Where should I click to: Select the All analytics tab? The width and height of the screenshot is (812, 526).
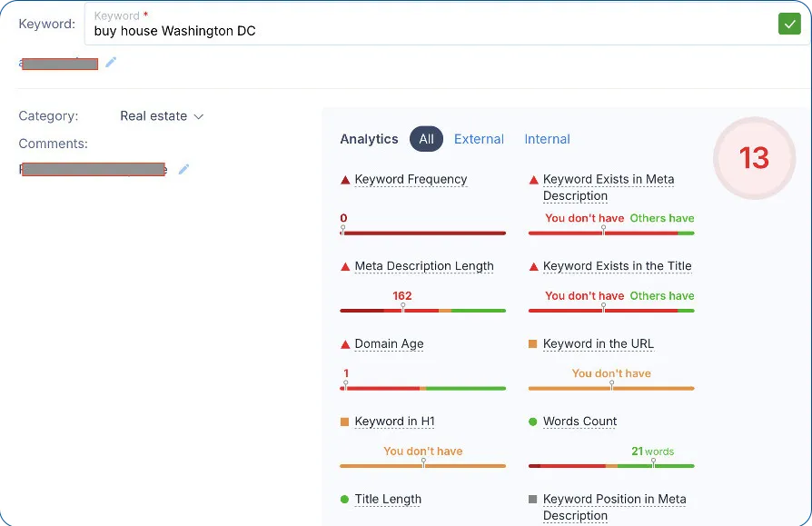point(426,139)
